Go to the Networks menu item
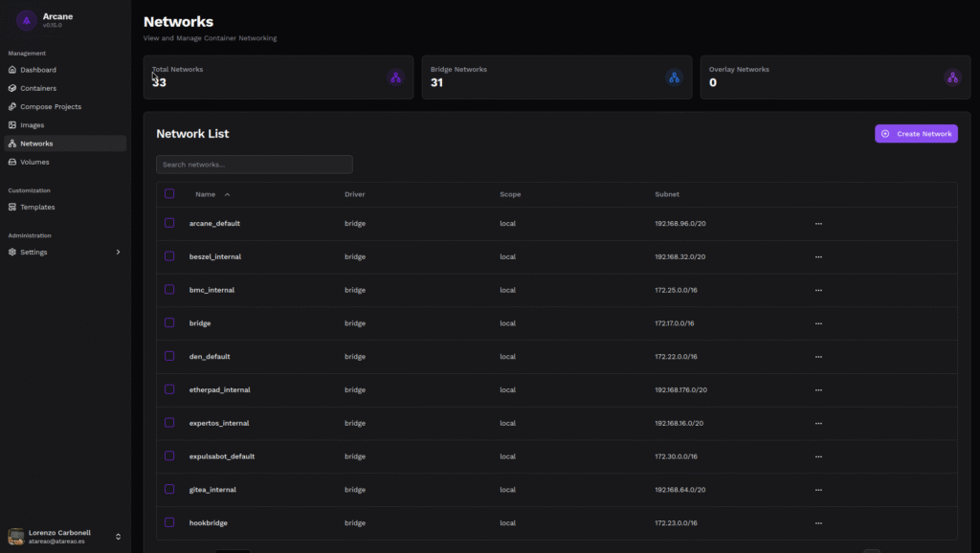This screenshot has height=553, width=980. click(36, 144)
